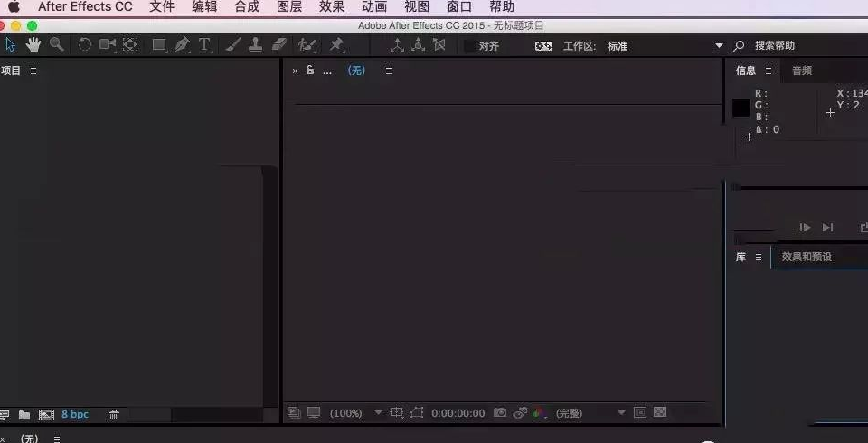The width and height of the screenshot is (868, 443).
Task: Select the Hand tool
Action: coord(33,45)
